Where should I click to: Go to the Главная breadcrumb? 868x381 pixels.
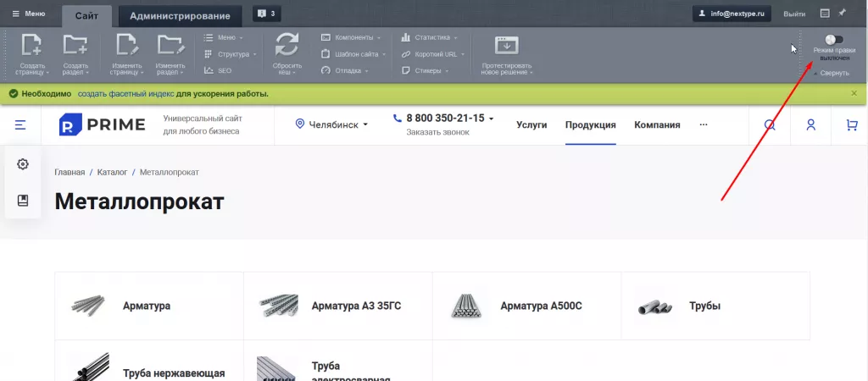[70, 173]
